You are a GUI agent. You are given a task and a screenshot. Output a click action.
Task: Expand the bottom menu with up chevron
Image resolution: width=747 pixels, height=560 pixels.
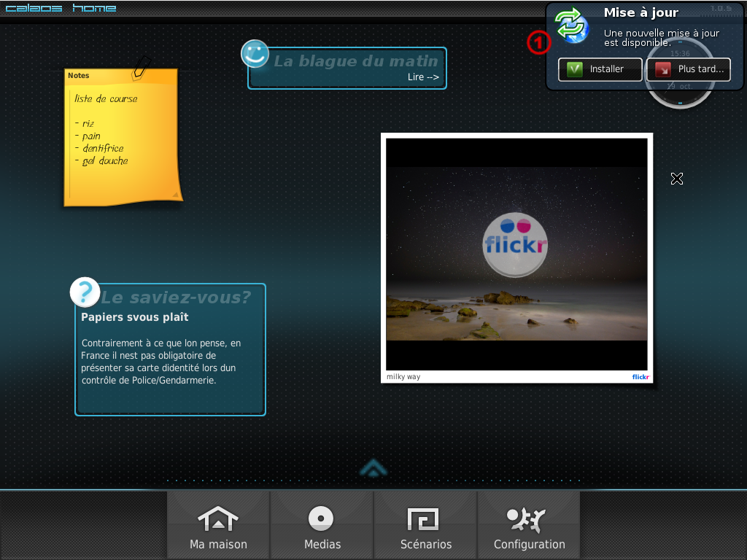click(x=373, y=468)
